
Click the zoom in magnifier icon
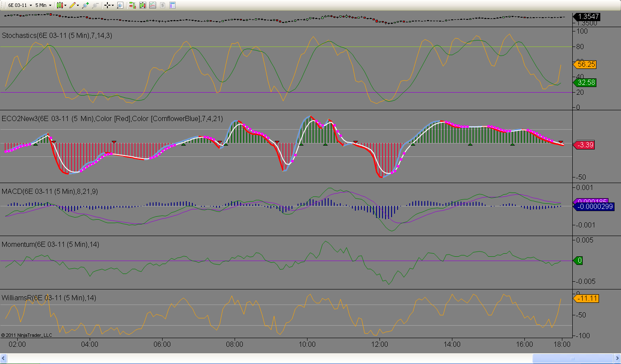coord(85,5)
